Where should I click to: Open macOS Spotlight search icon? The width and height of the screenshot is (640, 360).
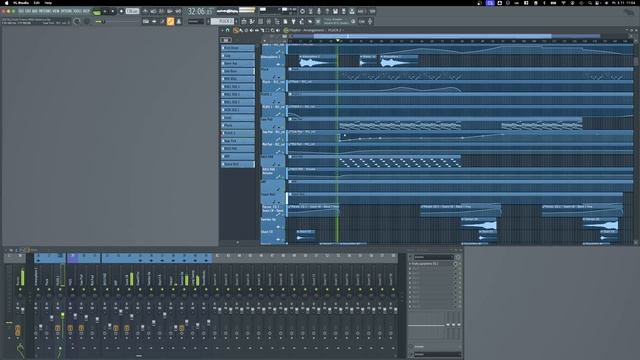pyautogui.click(x=590, y=3)
